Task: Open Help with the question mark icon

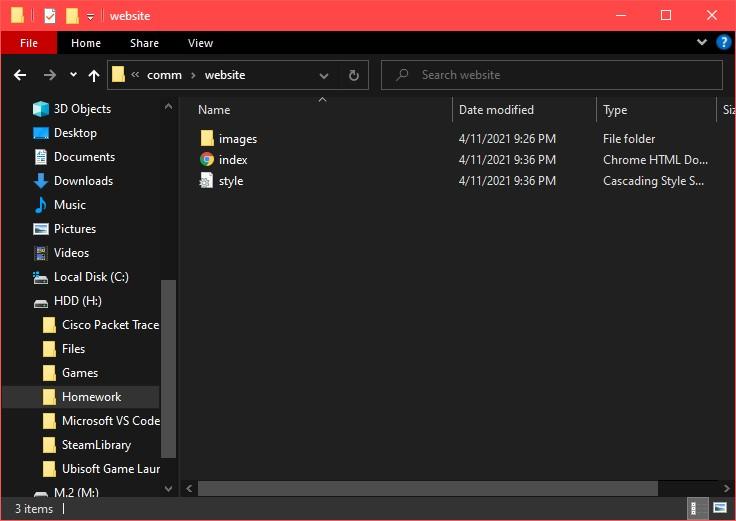Action: pos(723,42)
